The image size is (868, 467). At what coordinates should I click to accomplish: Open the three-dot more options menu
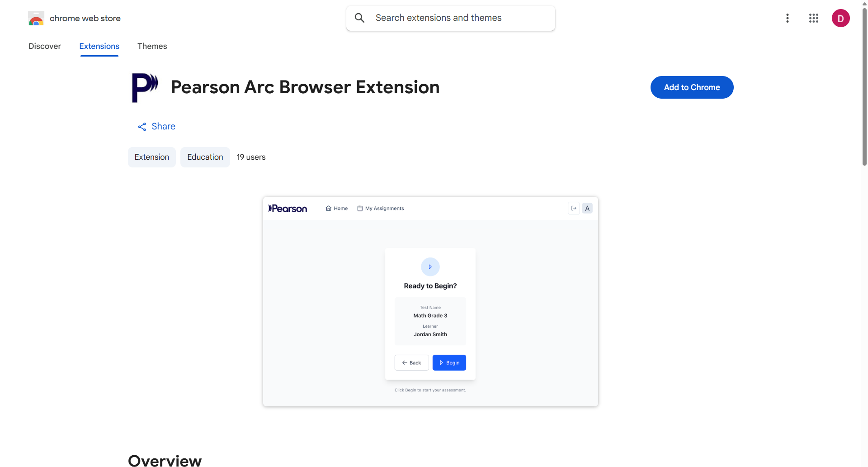coord(788,18)
